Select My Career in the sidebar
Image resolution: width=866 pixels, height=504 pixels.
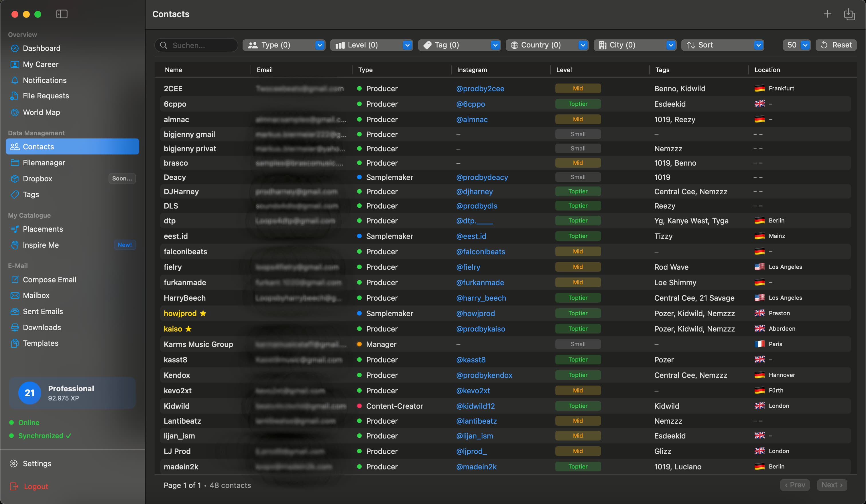pyautogui.click(x=40, y=64)
